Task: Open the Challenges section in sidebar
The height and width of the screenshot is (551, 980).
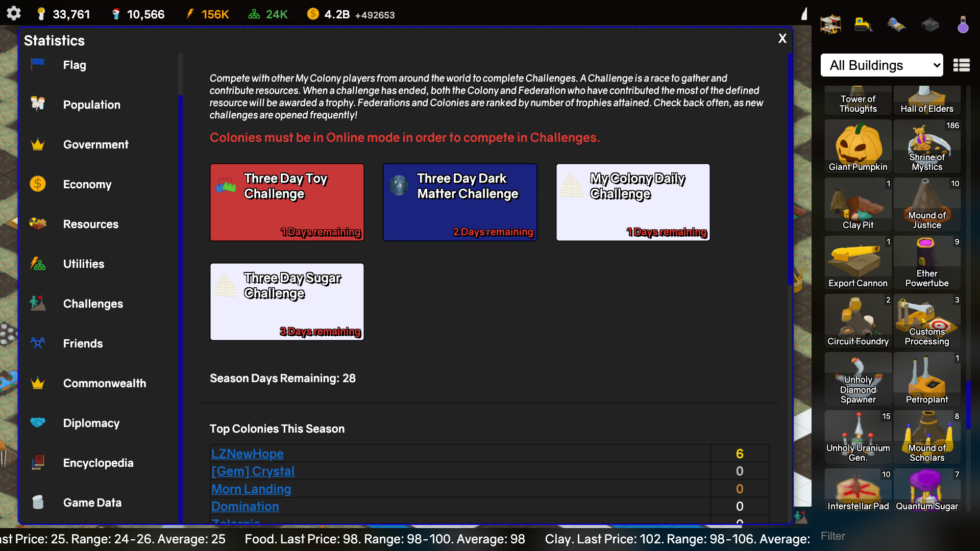Action: [93, 304]
